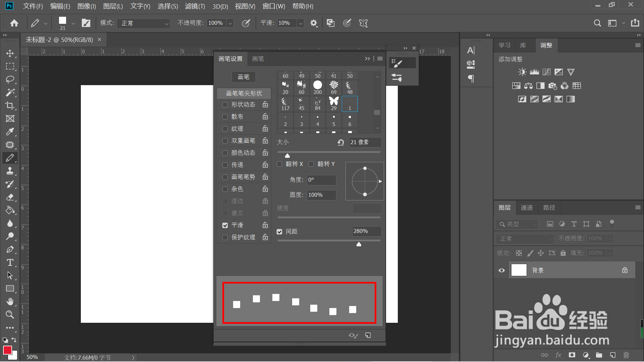Adjust the Spacing slider handle
This screenshot has width=644, height=362.
[x=359, y=244]
